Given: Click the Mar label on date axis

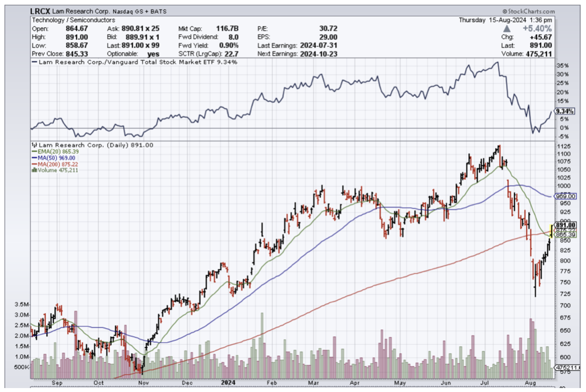Looking at the screenshot, I should (313, 383).
